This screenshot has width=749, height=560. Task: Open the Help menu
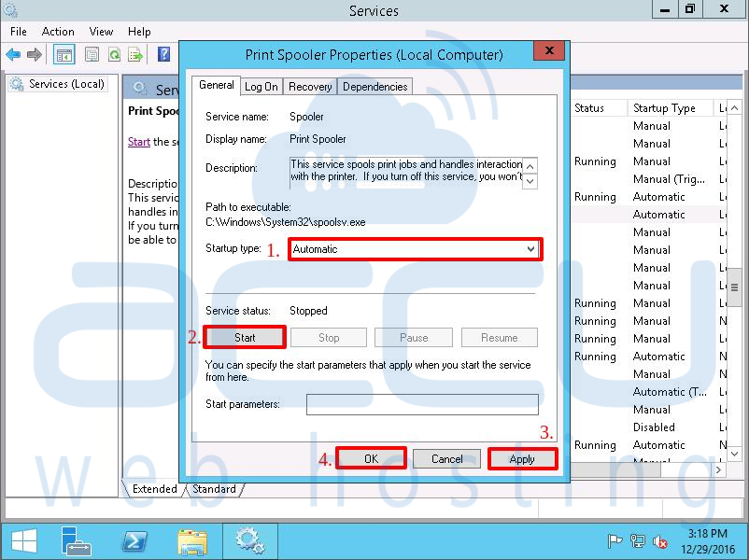click(139, 32)
